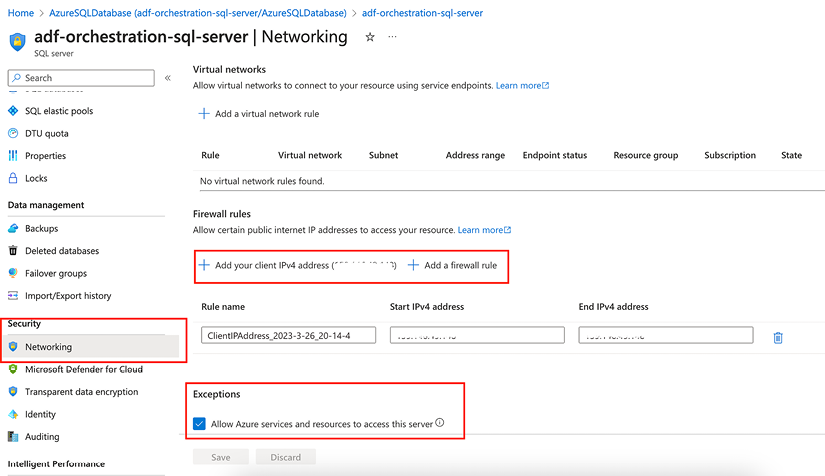Image resolution: width=825 pixels, height=476 pixels.
Task: Open Virtual networks Learn more link
Action: point(522,85)
